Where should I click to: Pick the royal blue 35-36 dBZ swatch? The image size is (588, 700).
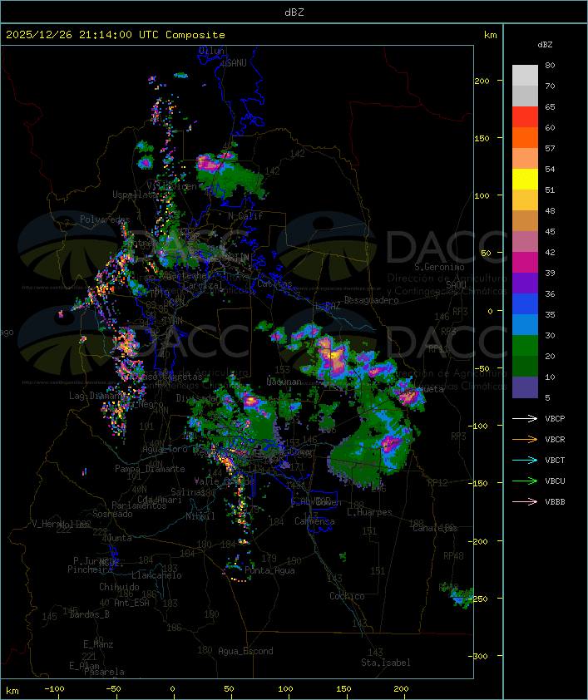[x=525, y=303]
